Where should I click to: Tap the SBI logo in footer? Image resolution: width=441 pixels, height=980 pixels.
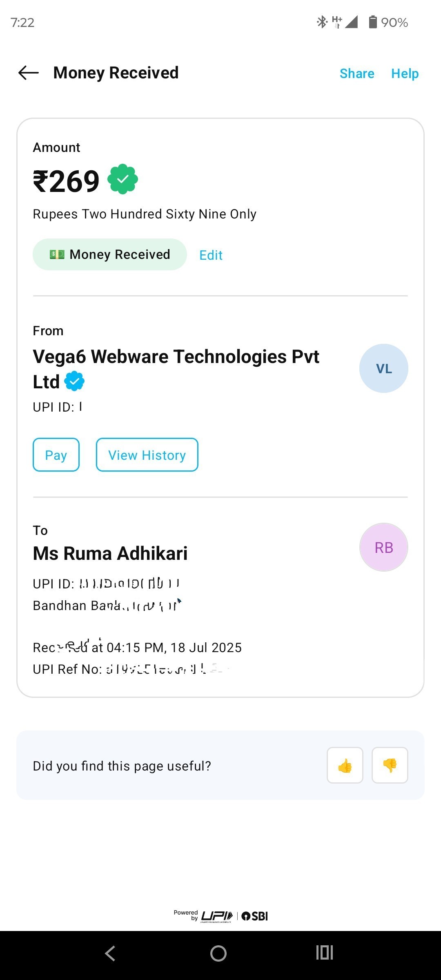[x=255, y=916]
